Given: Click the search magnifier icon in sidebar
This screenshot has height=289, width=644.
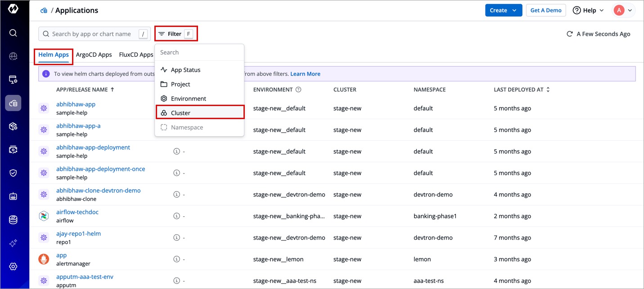Looking at the screenshot, I should coord(13,33).
